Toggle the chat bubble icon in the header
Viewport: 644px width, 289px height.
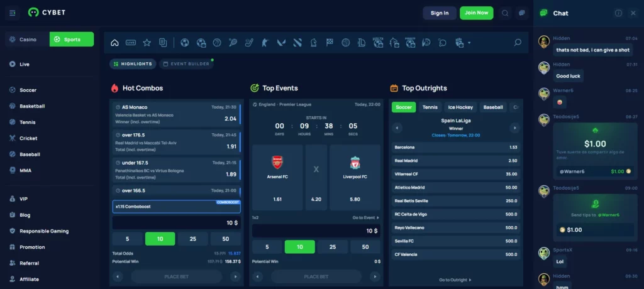click(521, 13)
